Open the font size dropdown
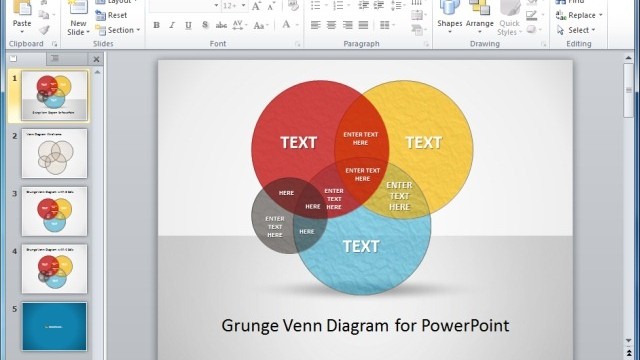Screen dimensions: 640x360 point(244,5)
